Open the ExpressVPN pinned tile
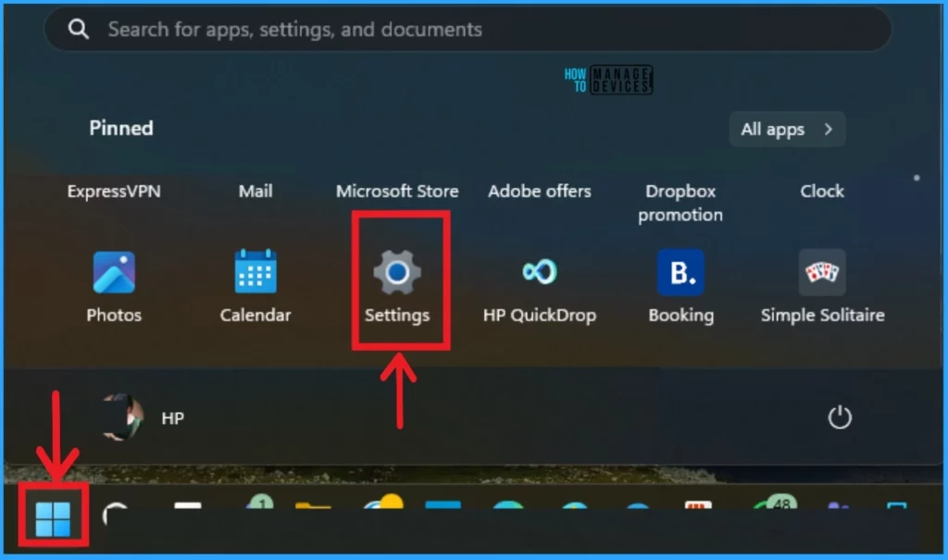The image size is (948, 560). [x=114, y=191]
